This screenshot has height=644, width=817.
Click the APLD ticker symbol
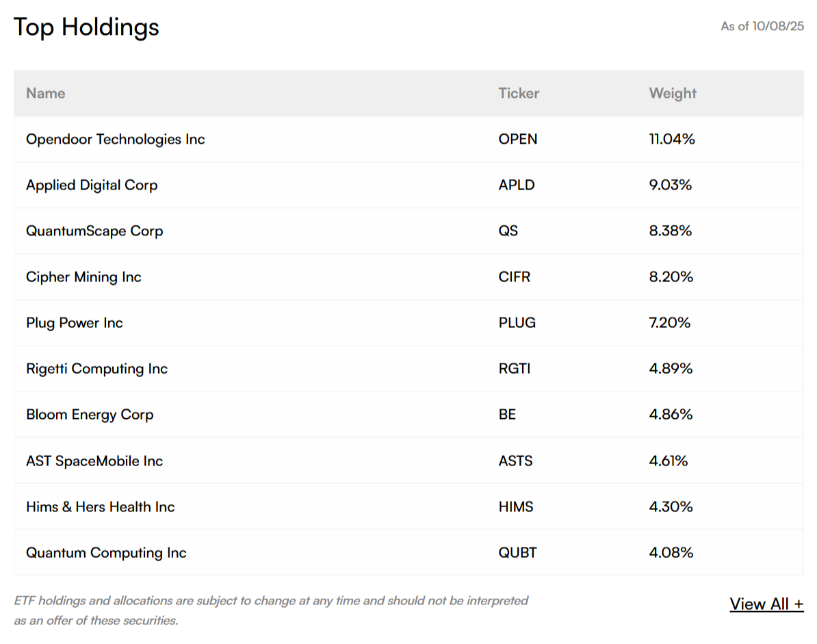point(517,185)
